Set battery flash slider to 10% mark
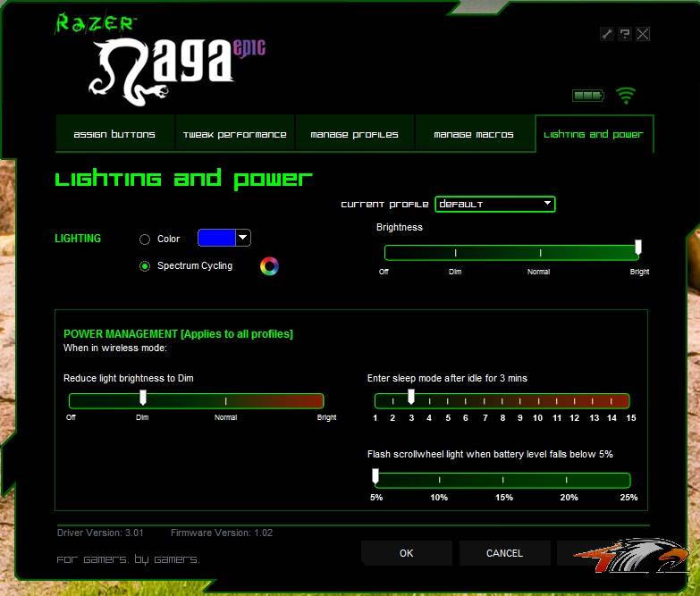This screenshot has height=596, width=700. [x=440, y=480]
